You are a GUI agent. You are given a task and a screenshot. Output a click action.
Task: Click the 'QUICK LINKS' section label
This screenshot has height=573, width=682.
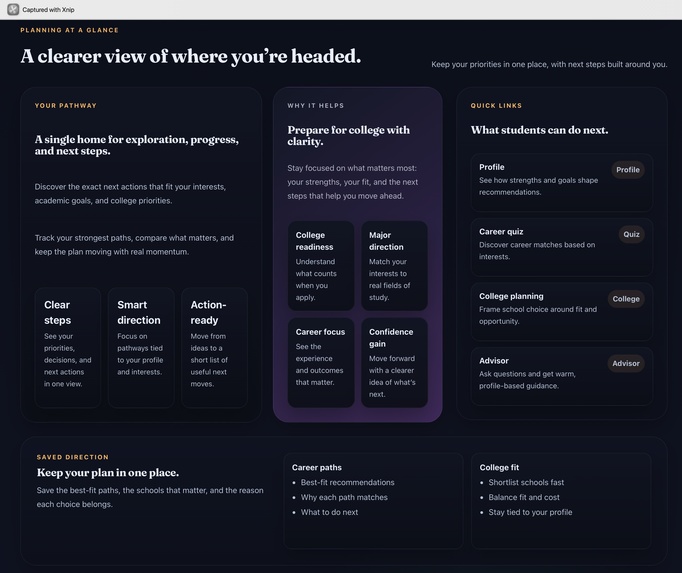coord(496,106)
